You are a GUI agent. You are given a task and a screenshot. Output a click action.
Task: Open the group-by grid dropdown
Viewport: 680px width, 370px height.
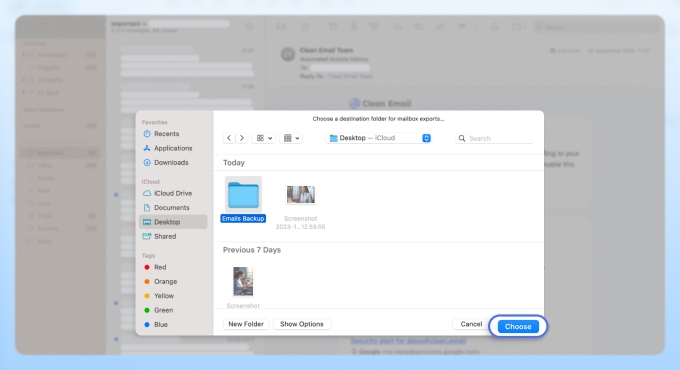click(x=291, y=138)
